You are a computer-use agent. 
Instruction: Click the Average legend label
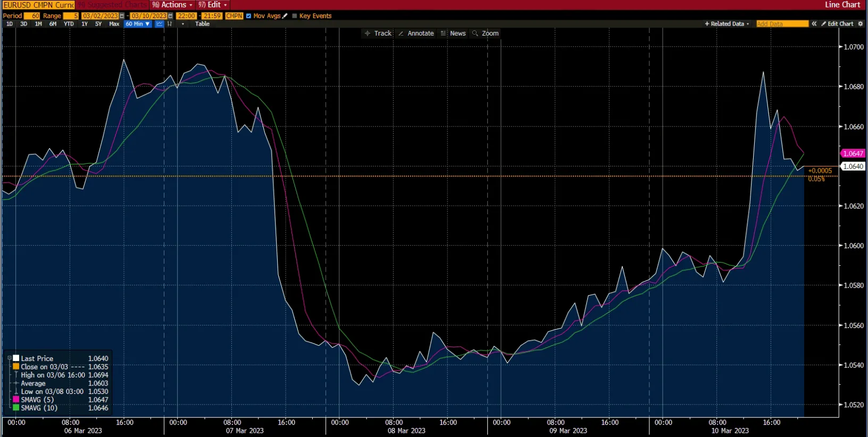(x=33, y=383)
